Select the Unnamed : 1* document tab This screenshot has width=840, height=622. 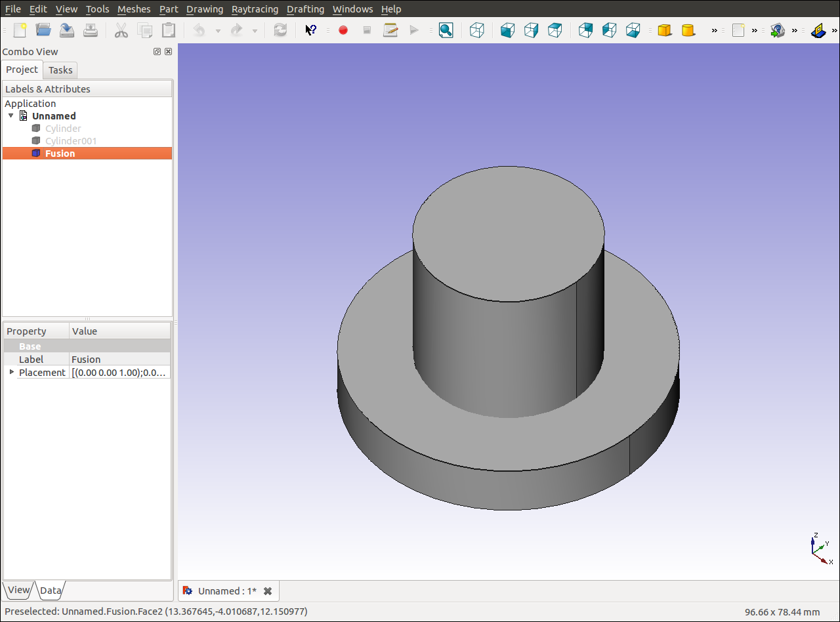tap(227, 591)
